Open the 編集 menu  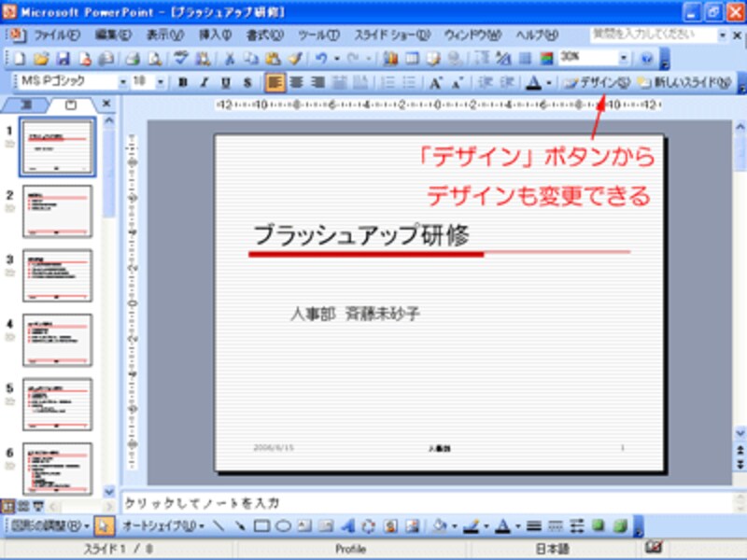tap(112, 35)
